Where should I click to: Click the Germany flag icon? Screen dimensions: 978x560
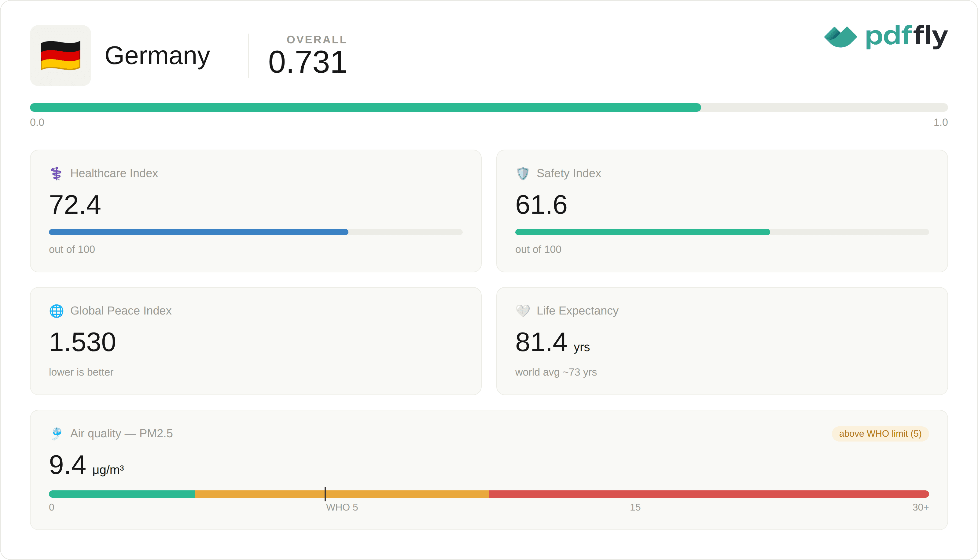[x=61, y=56]
